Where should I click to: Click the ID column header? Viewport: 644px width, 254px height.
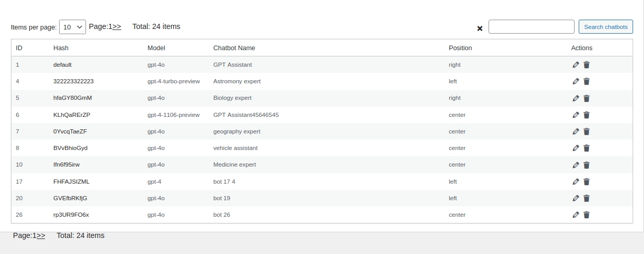(19, 48)
